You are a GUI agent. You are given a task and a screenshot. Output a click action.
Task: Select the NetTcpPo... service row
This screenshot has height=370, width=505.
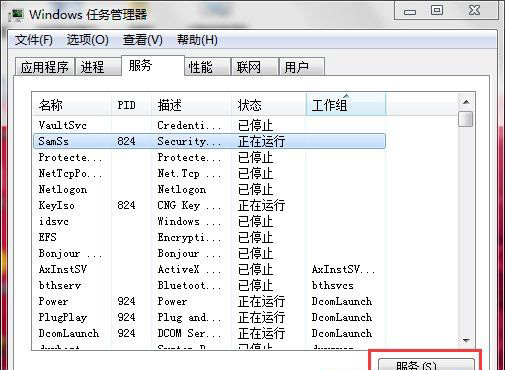click(209, 173)
